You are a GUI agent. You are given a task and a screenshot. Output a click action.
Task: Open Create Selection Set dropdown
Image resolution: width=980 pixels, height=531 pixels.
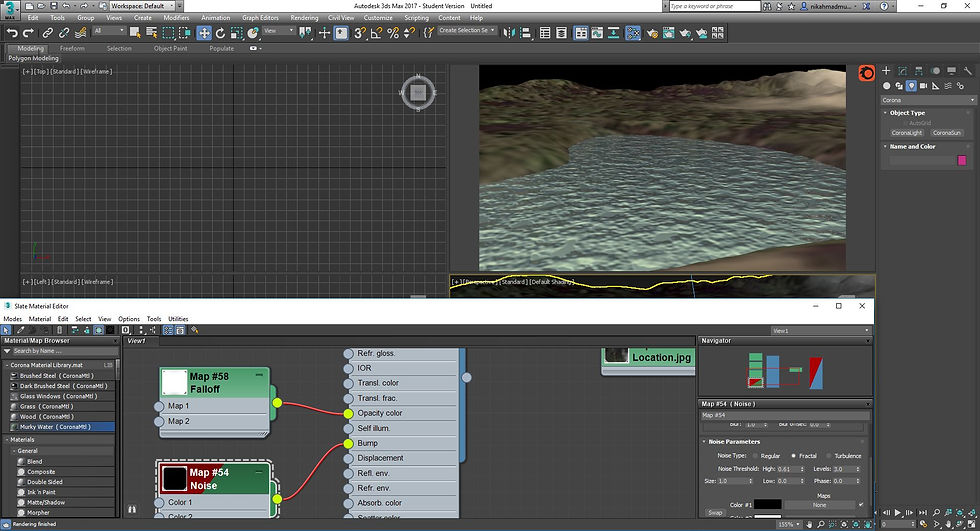[467, 30]
